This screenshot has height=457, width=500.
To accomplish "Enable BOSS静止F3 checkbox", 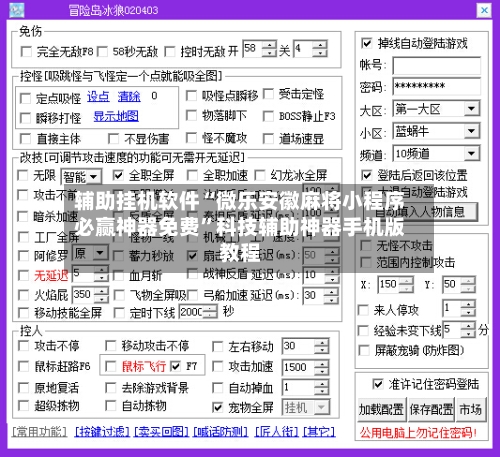I will (x=268, y=116).
